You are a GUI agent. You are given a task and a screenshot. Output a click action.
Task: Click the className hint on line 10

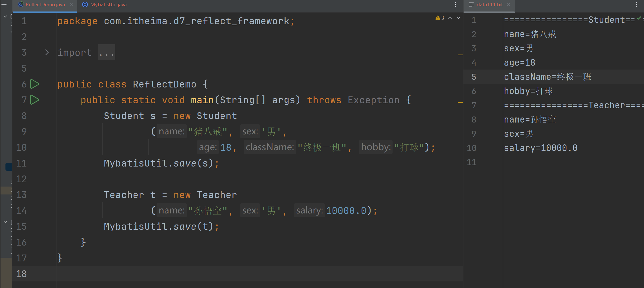(x=270, y=147)
